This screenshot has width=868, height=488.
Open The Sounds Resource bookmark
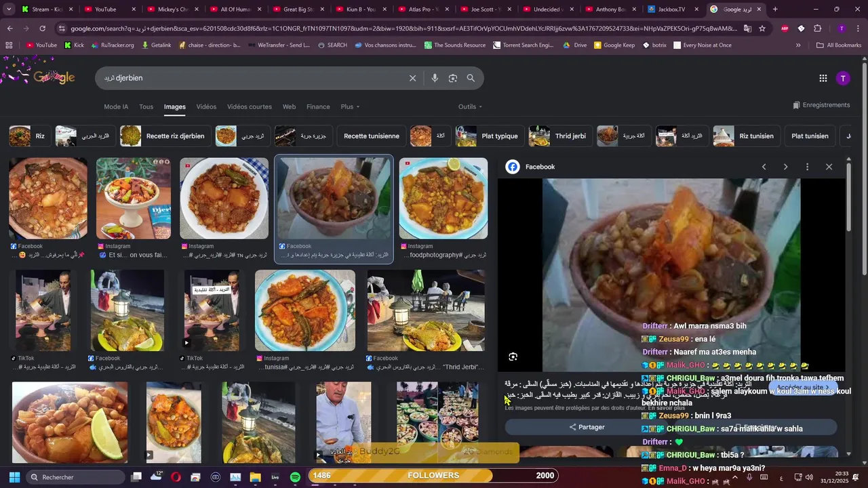[x=454, y=45]
